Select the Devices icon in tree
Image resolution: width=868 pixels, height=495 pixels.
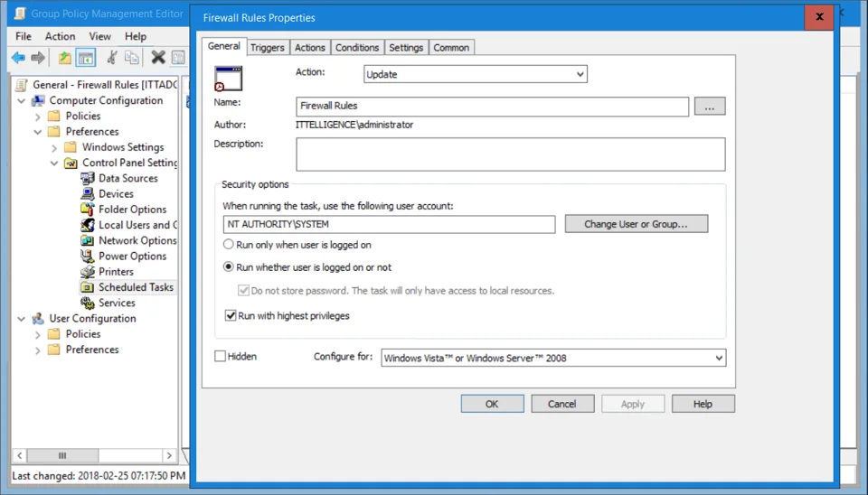point(88,193)
